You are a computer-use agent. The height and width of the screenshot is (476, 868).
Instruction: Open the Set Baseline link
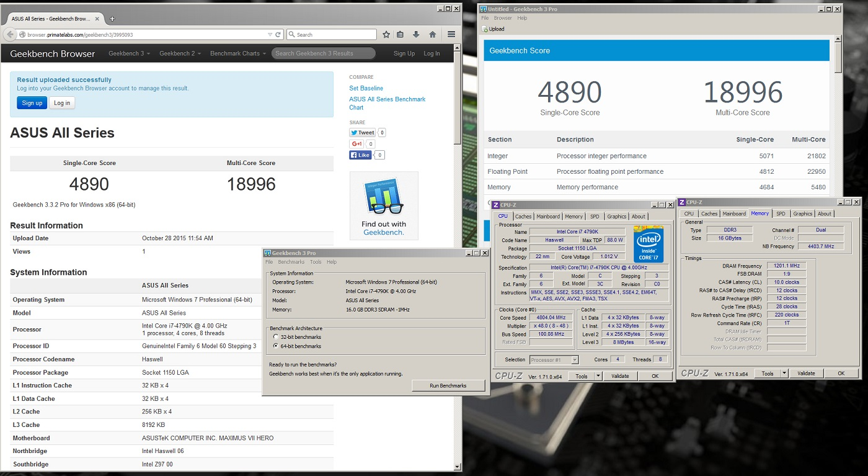pos(366,88)
